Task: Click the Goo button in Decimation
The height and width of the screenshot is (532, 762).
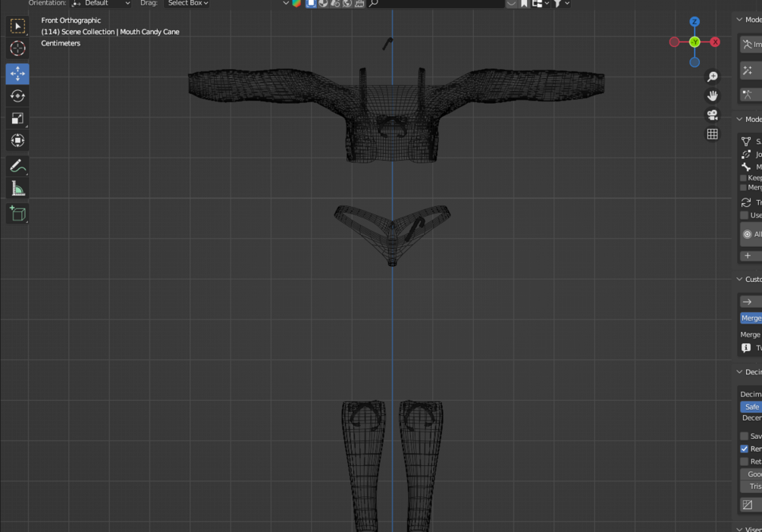Action: click(x=751, y=474)
